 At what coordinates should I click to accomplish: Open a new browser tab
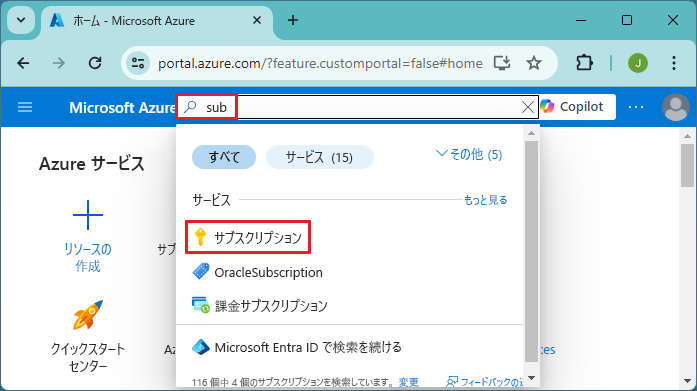(x=292, y=20)
